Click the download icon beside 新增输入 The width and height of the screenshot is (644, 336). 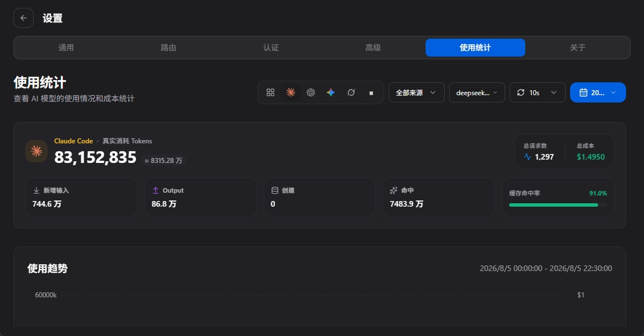click(36, 190)
